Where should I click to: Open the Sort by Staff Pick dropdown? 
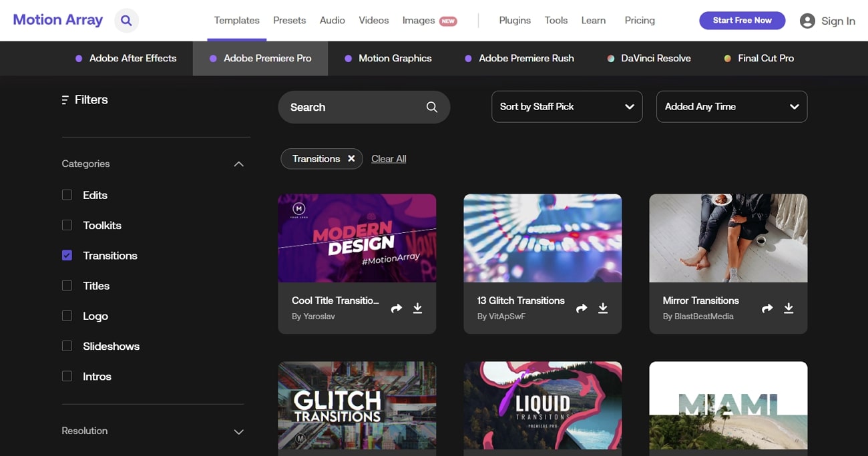coord(566,107)
